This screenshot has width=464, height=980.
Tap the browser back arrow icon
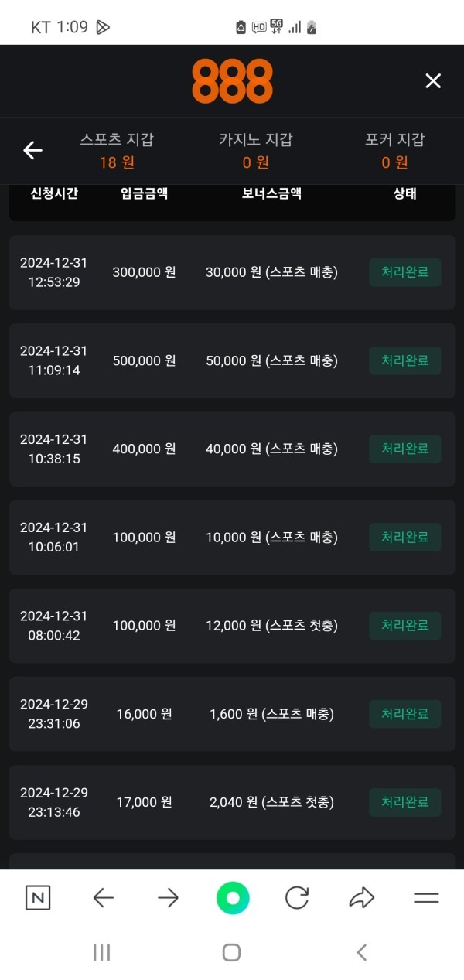point(103,897)
